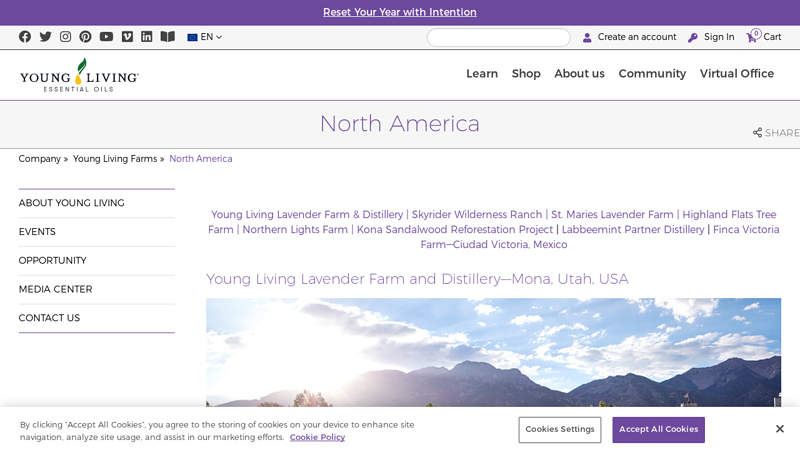This screenshot has width=800, height=450.
Task: Open the Facebook social icon
Action: pos(25,37)
